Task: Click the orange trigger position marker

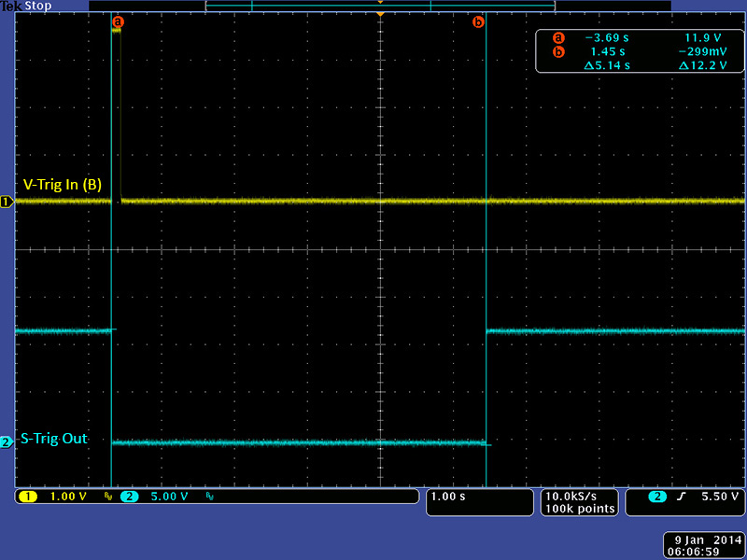Action: (380, 15)
